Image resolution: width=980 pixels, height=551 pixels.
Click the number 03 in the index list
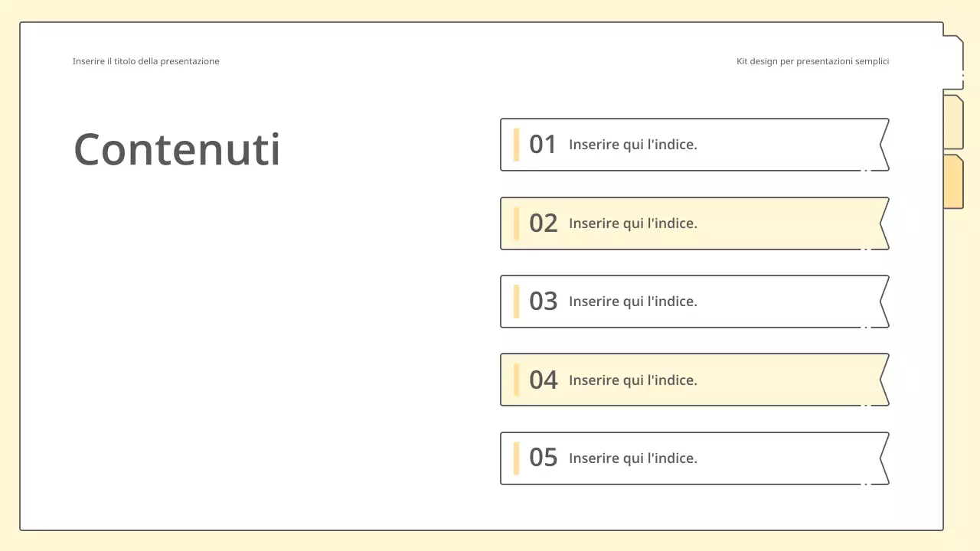[543, 301]
